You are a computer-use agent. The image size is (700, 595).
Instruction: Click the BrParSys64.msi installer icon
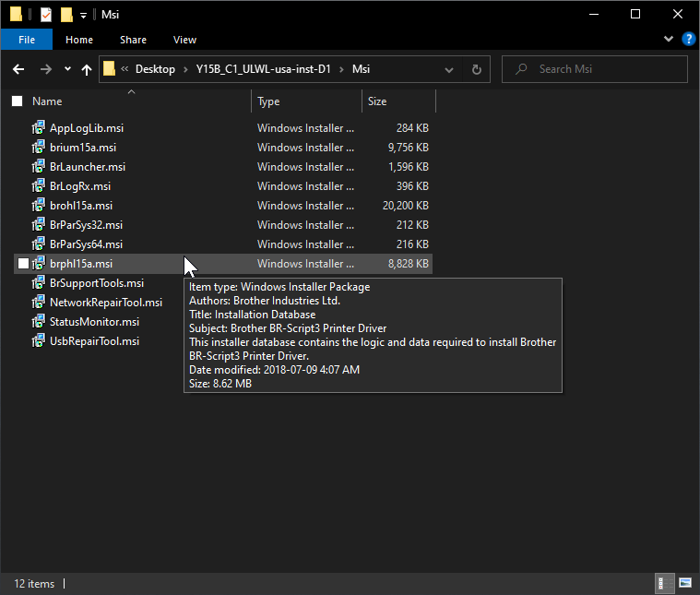[39, 244]
